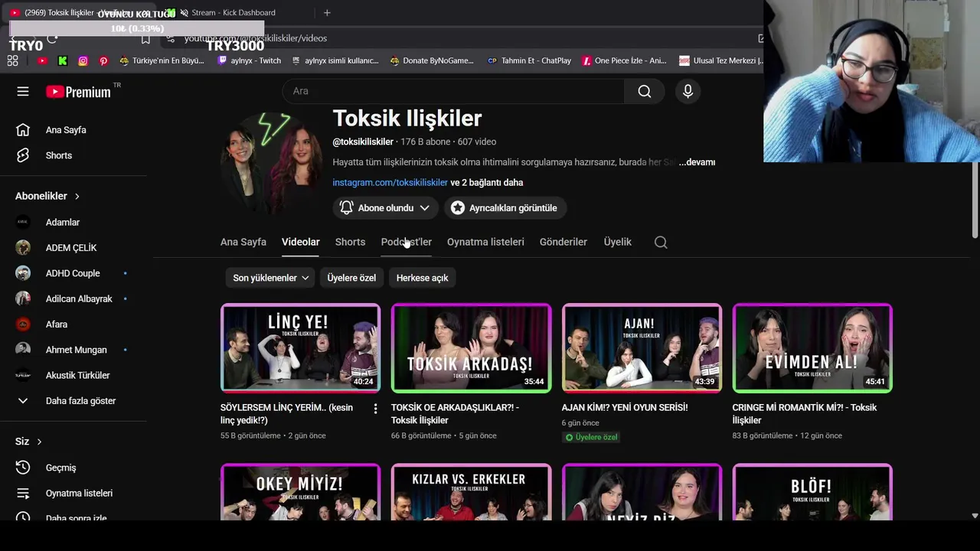Open One Piece İzle bookmark

(x=625, y=60)
